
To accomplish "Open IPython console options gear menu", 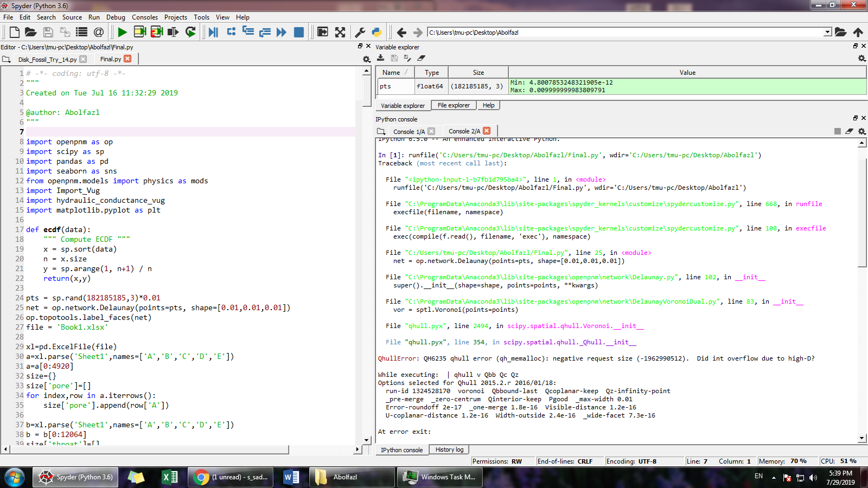I will [862, 131].
